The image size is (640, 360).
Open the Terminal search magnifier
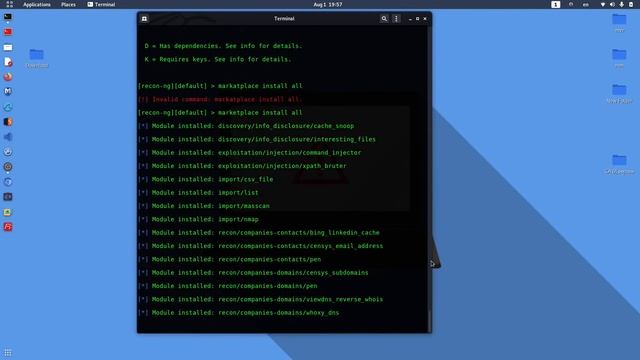pyautogui.click(x=384, y=19)
